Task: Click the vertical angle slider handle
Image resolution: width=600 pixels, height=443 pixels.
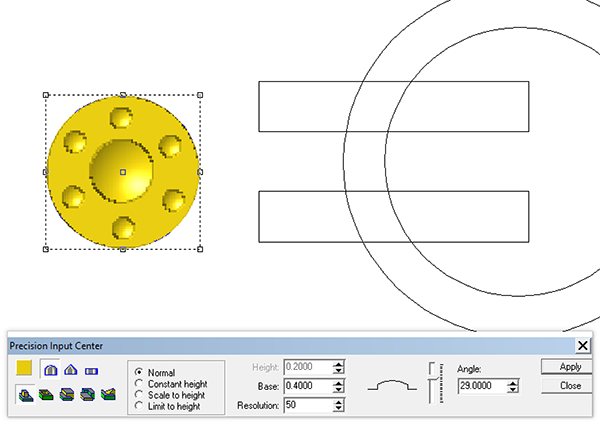Action: point(432,377)
